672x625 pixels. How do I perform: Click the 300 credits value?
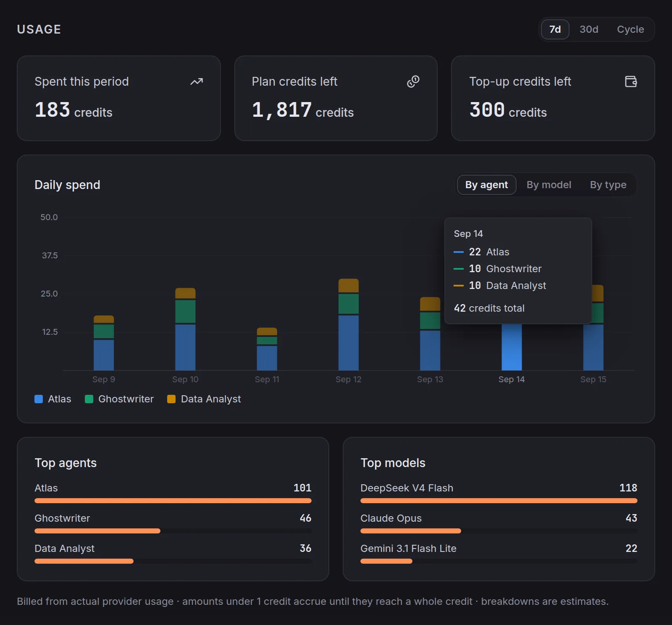(508, 110)
